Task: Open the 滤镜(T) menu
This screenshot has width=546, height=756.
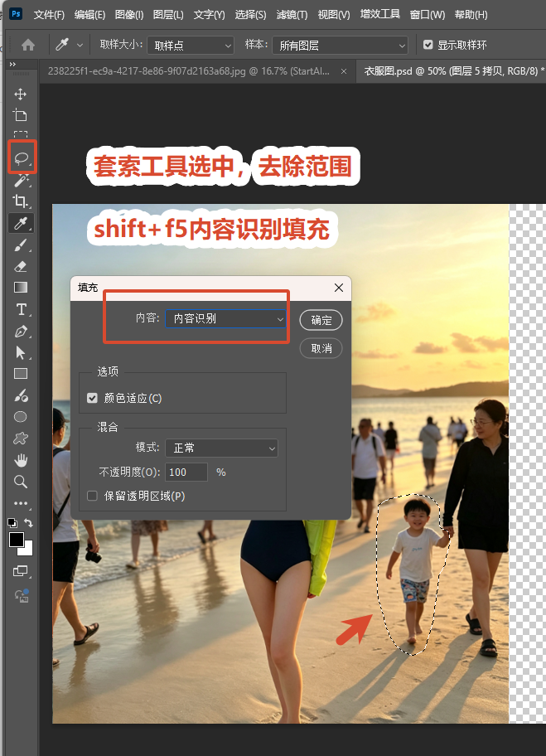Action: point(292,14)
